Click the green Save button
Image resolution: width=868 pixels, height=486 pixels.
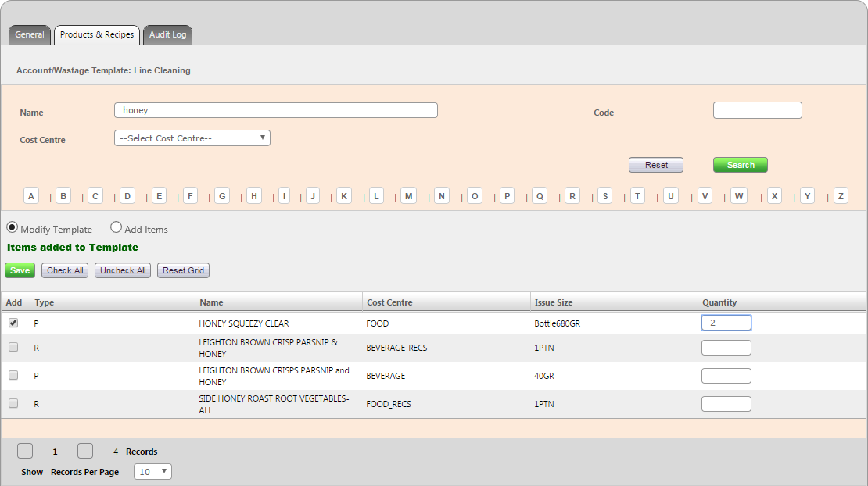click(x=20, y=270)
